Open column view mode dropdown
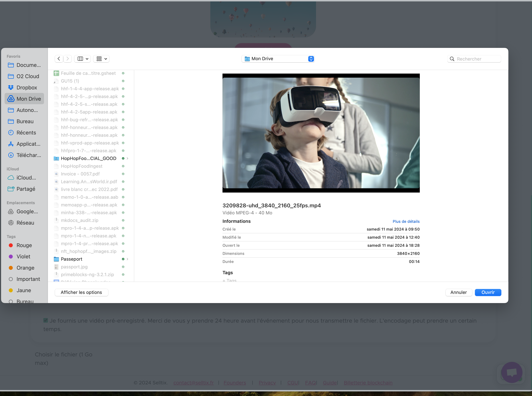Screen dimensions: 532x396 (82, 59)
